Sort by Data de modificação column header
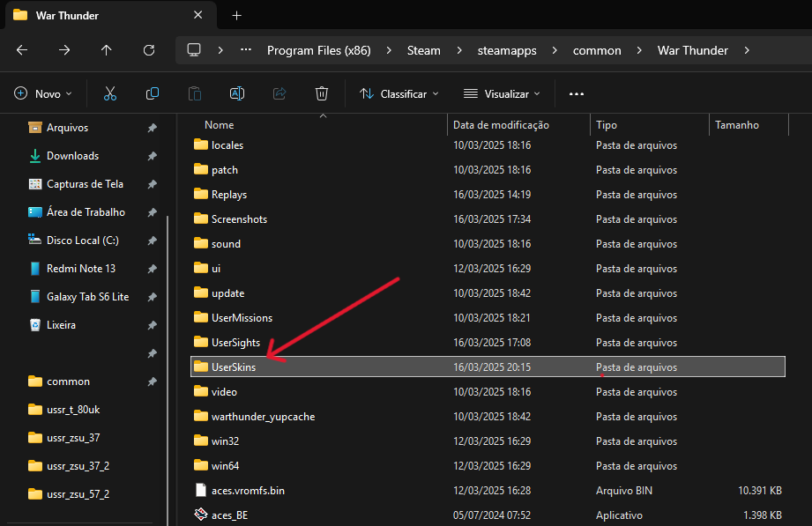 [501, 125]
